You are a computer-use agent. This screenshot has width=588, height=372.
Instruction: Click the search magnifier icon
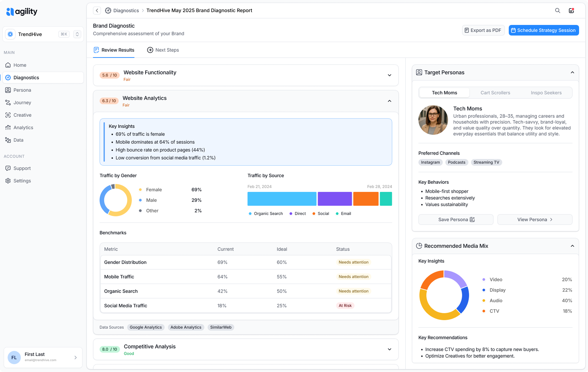tap(557, 11)
